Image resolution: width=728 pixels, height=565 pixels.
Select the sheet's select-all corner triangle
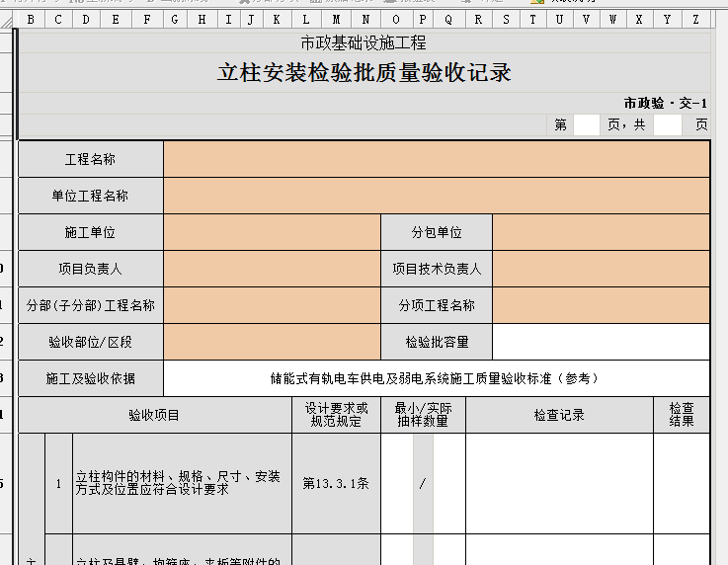pyautogui.click(x=7, y=20)
